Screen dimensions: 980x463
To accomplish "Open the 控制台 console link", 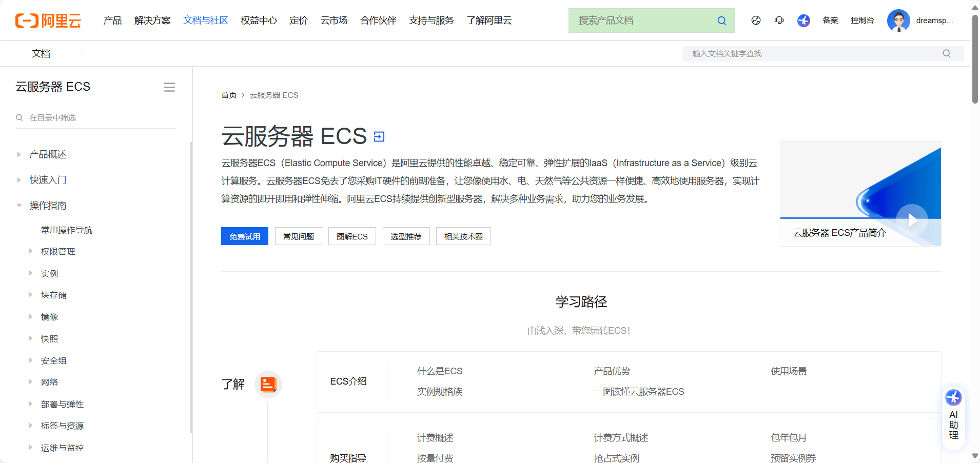I will coord(862,21).
